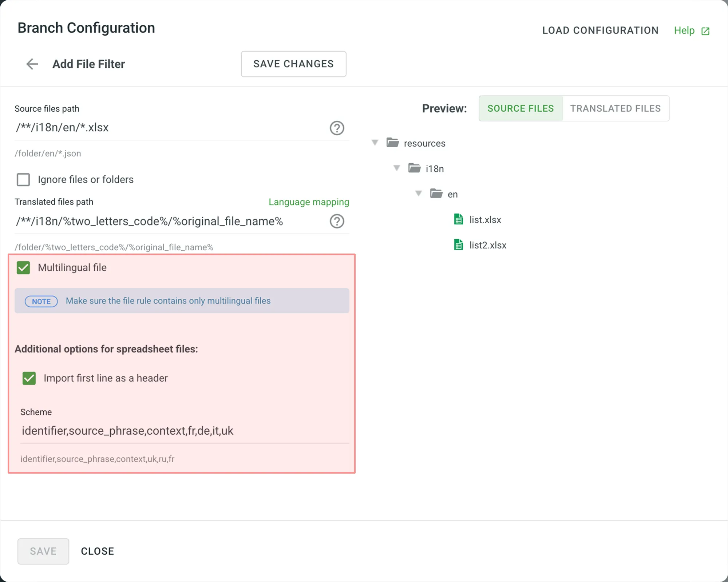Enable the Ignore files or folders checkbox

pos(23,179)
